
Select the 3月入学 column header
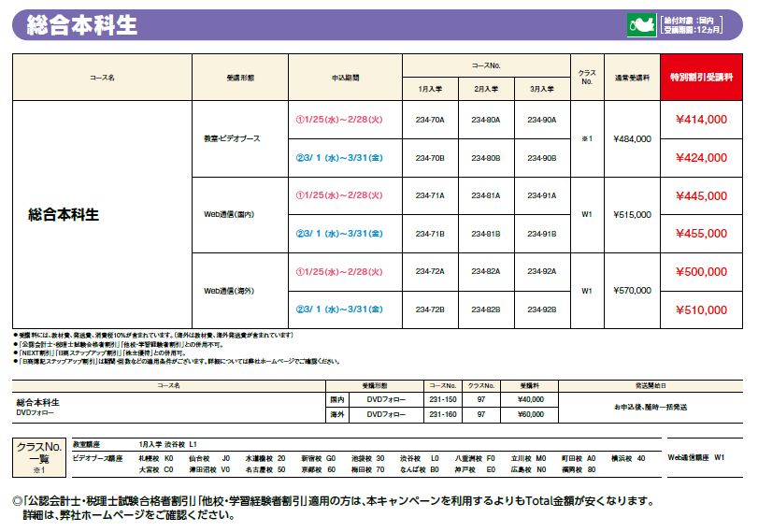coord(542,89)
